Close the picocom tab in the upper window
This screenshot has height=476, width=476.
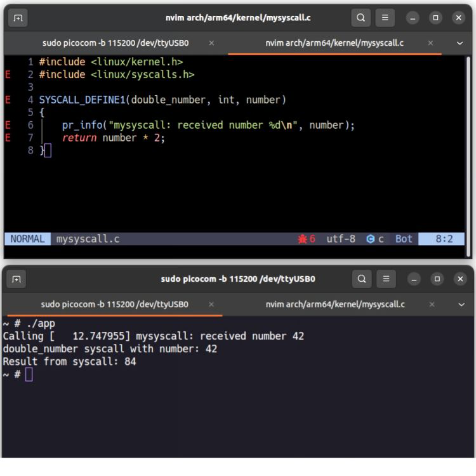[x=211, y=43]
